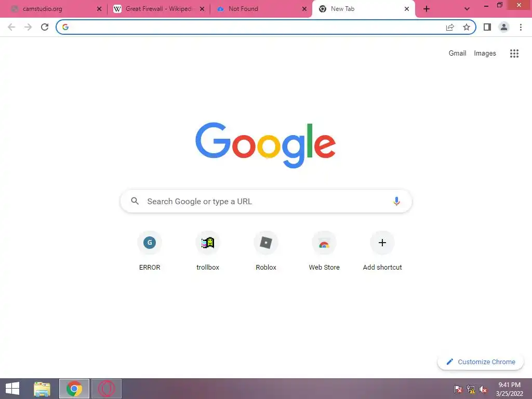This screenshot has width=532, height=399.
Task: Close the Not Found tab
Action: (x=304, y=9)
